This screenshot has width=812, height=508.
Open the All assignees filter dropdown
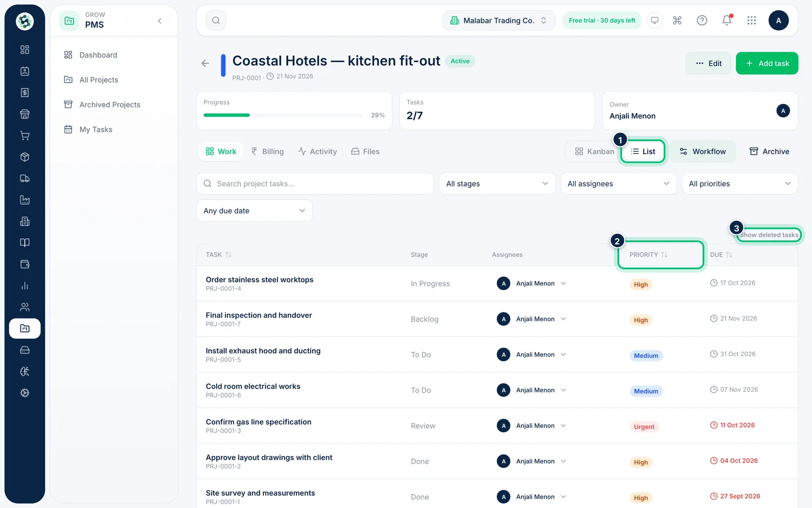(x=618, y=183)
